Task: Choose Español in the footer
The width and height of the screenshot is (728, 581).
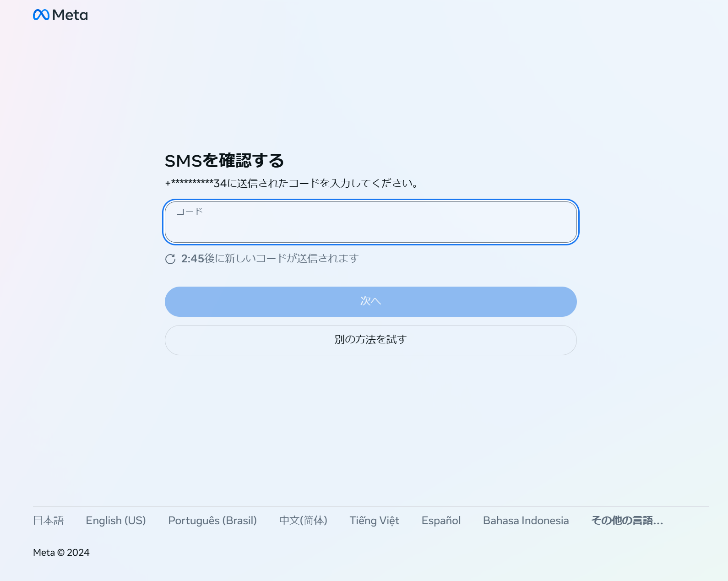Action: coord(441,521)
